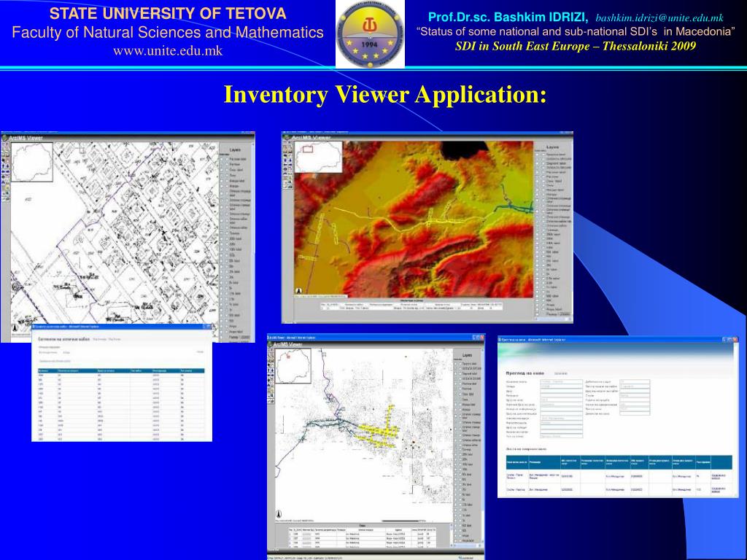Click the form heading in the right-hand popup window

[x=525, y=373]
